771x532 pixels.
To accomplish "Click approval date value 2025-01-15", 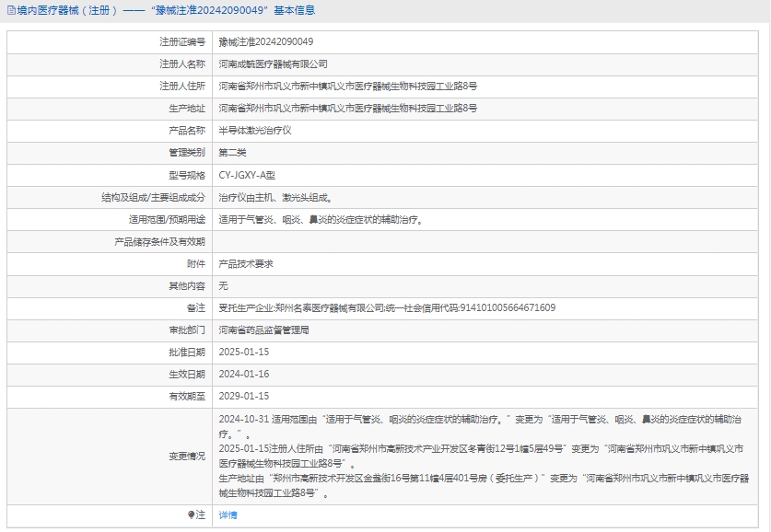I will [x=243, y=352].
